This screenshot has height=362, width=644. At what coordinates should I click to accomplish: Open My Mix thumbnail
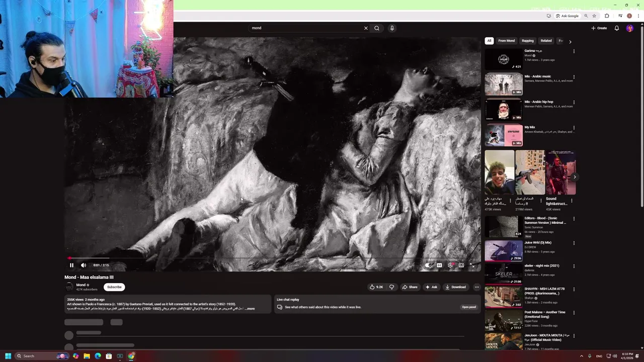[504, 135]
